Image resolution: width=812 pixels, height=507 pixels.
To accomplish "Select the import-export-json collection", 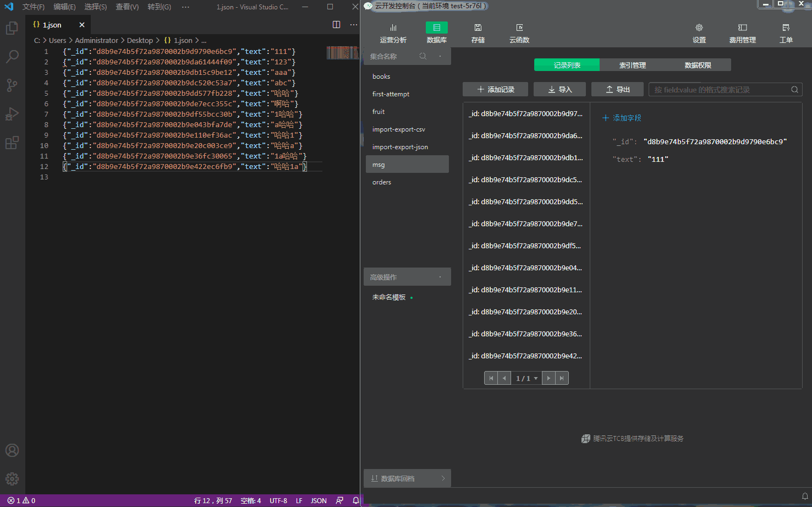I will pyautogui.click(x=407, y=147).
